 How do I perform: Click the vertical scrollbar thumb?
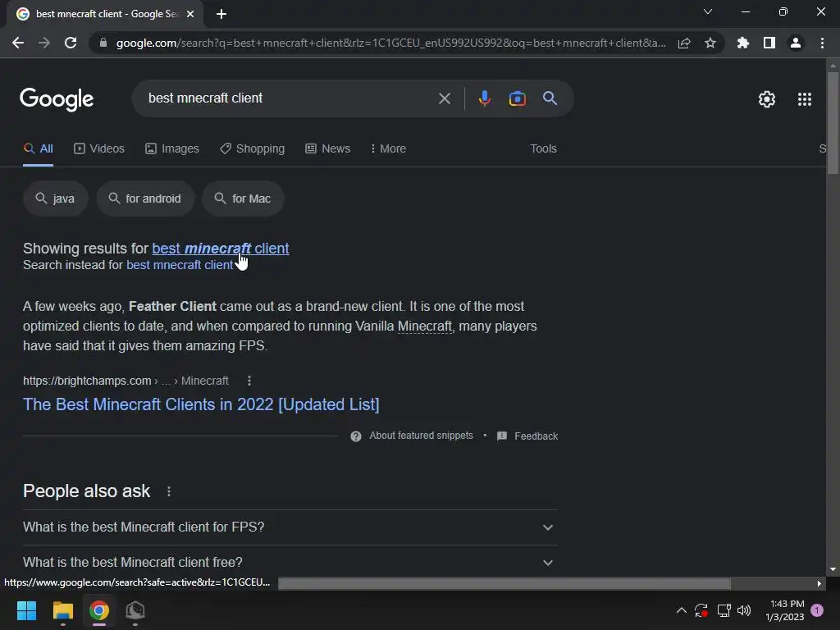click(833, 123)
